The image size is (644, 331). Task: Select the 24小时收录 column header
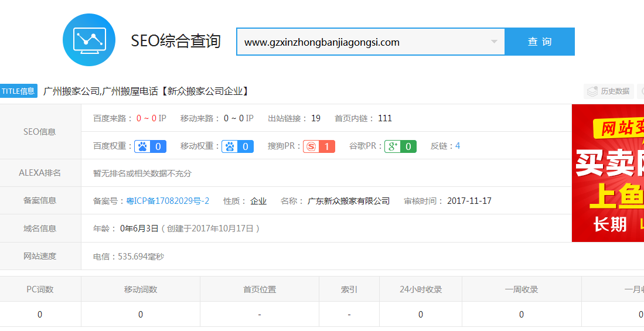click(421, 289)
